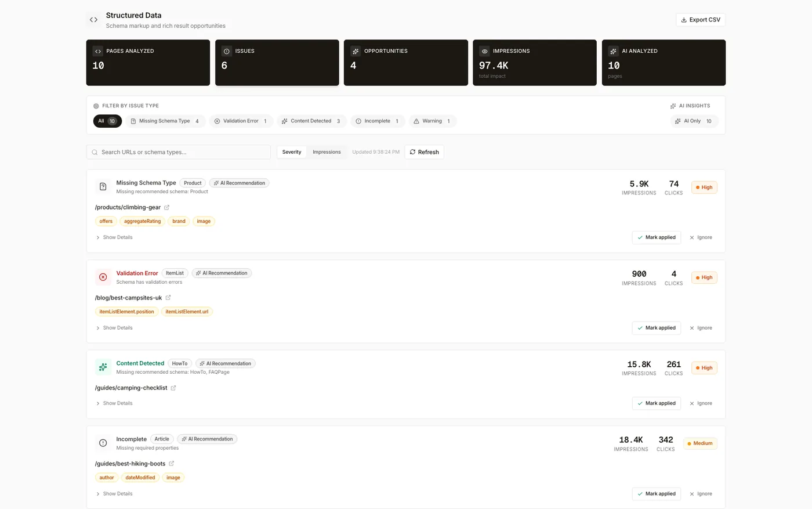Open external link icon beside /guides/camping-checklist

(173, 388)
